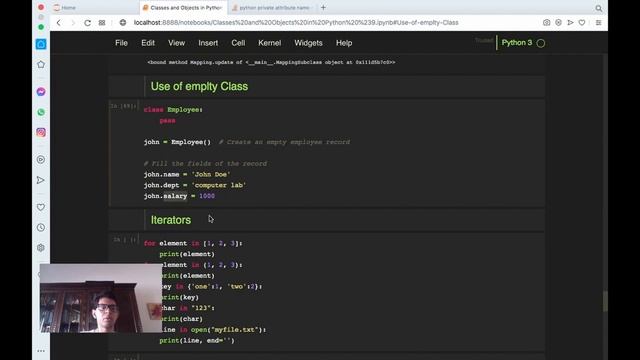Screen dimensions: 640x360
Task: Open the Widgets menu in Jupyter
Action: click(308, 43)
